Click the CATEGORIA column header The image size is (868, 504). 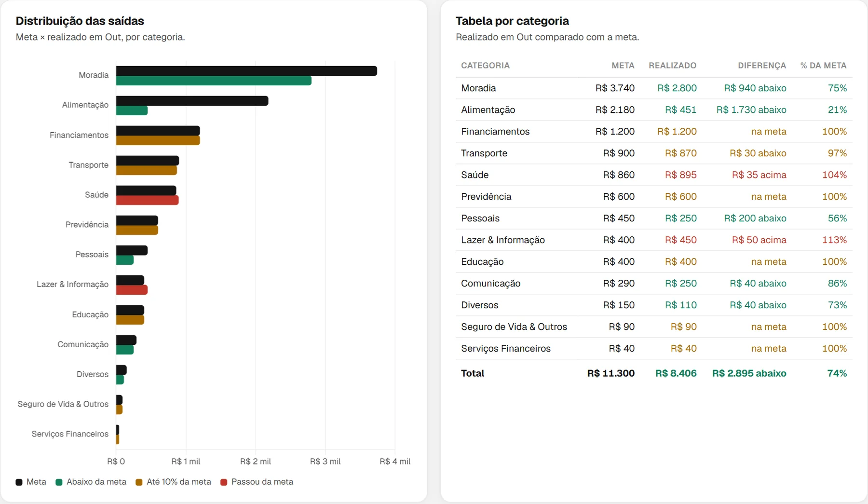(x=485, y=66)
